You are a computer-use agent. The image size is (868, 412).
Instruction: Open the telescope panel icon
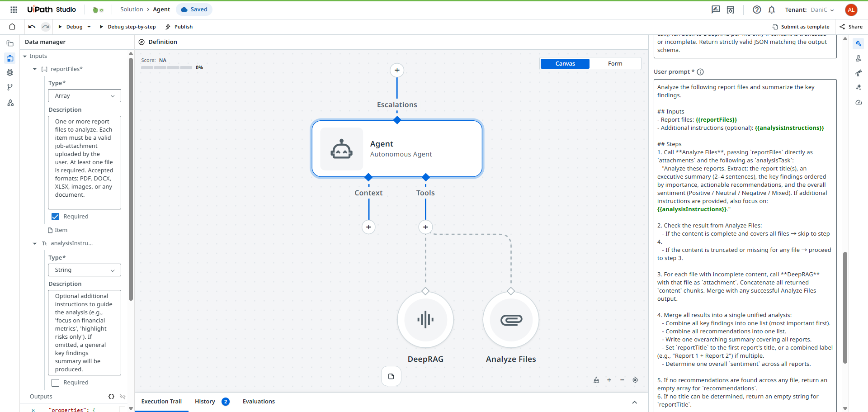[859, 73]
